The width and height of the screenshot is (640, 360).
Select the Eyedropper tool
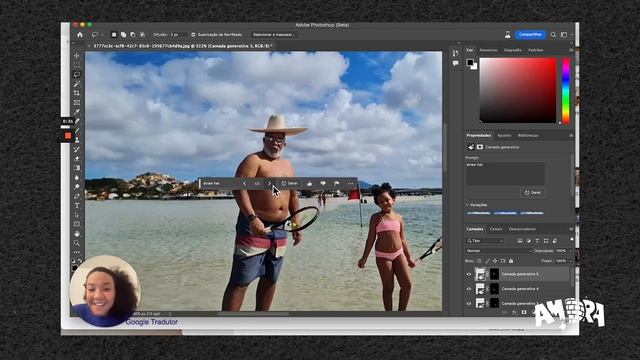[x=77, y=112]
